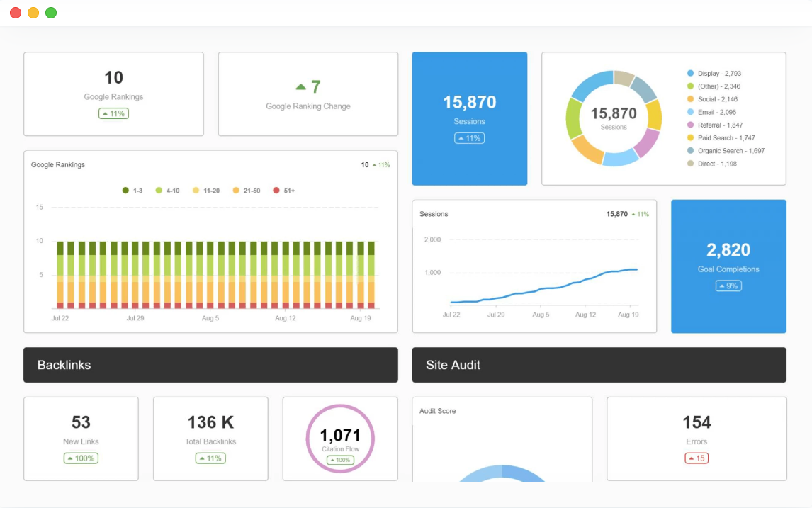The width and height of the screenshot is (812, 508).
Task: Click the 100% badge under New Links
Action: (81, 458)
